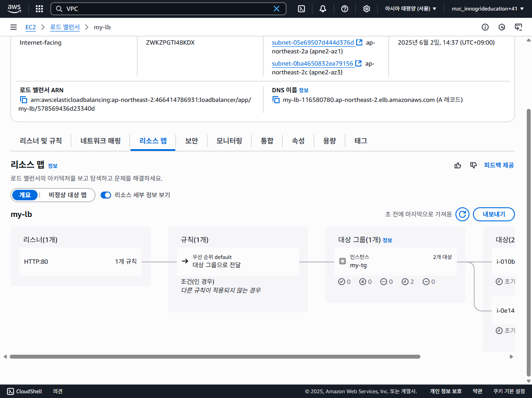This screenshot has height=398, width=532.
Task: Click the magnifier icon in search box
Action: pyautogui.click(x=59, y=9)
